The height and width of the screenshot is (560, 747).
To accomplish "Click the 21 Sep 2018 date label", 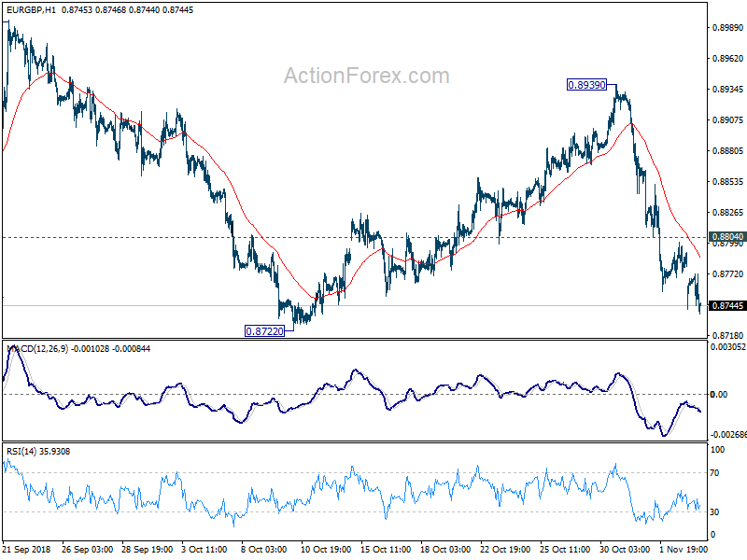I will tap(27, 549).
